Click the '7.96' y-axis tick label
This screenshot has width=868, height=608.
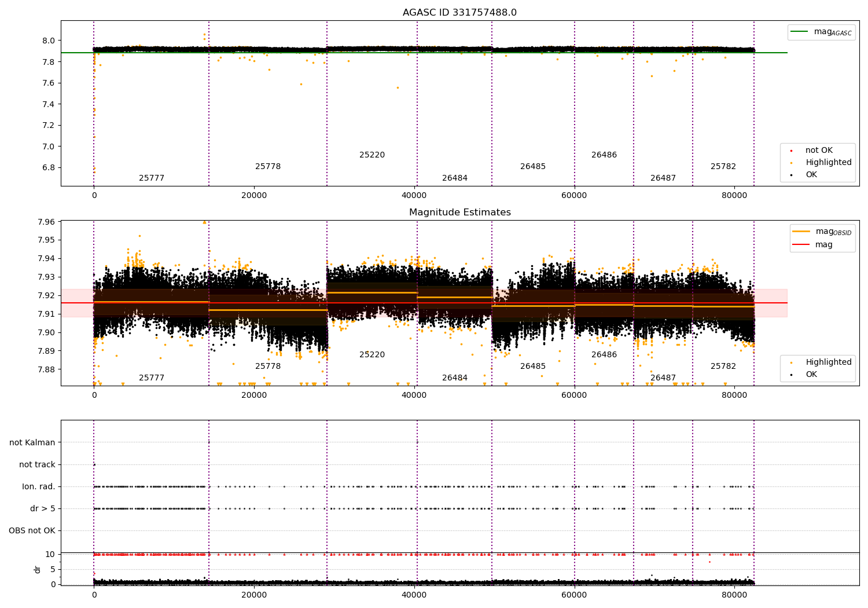click(x=46, y=222)
